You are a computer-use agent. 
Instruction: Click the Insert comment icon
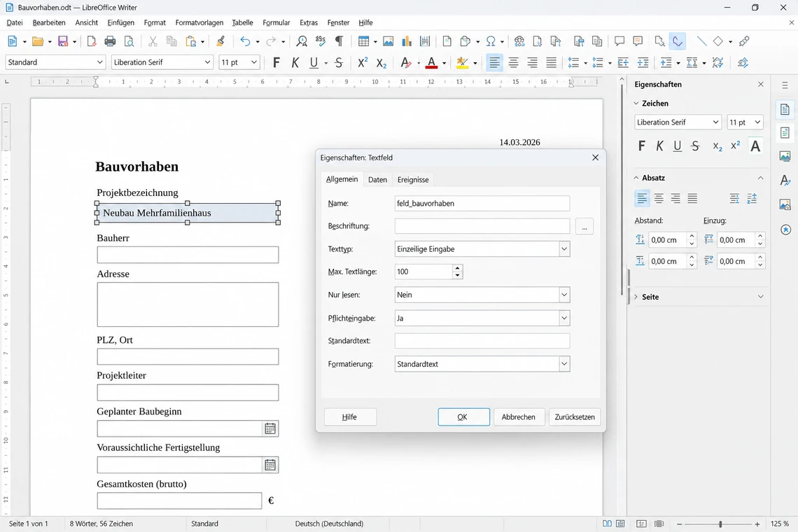pyautogui.click(x=619, y=41)
